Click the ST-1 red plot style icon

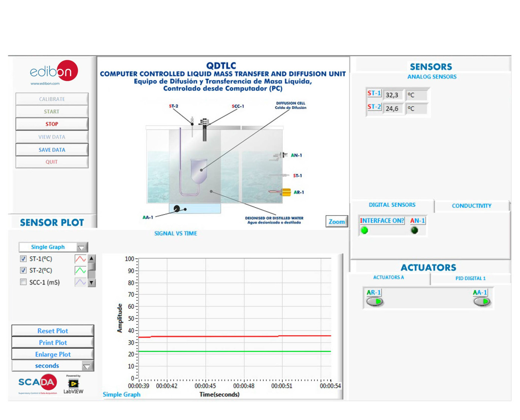[80, 259]
